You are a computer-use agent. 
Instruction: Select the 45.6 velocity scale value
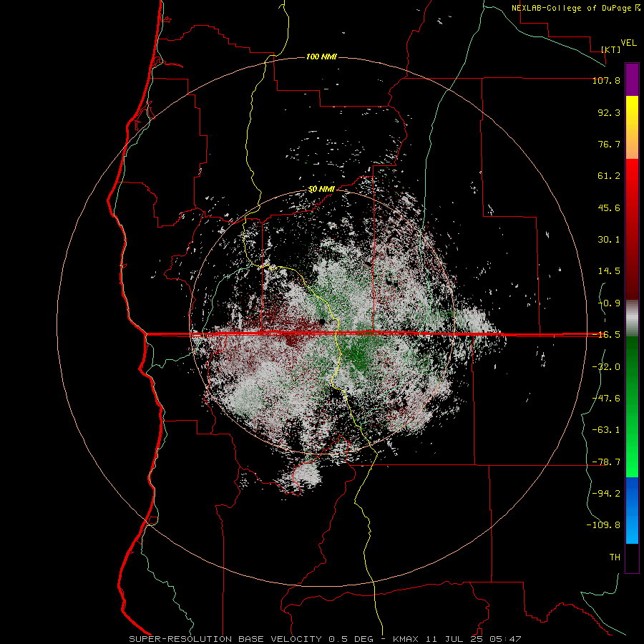pyautogui.click(x=609, y=208)
